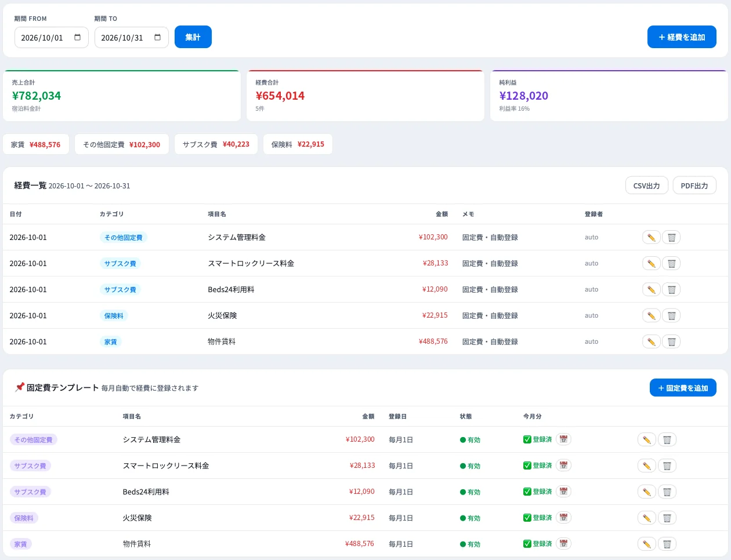Export expenses with CSV出力
The image size is (731, 560).
[647, 186]
